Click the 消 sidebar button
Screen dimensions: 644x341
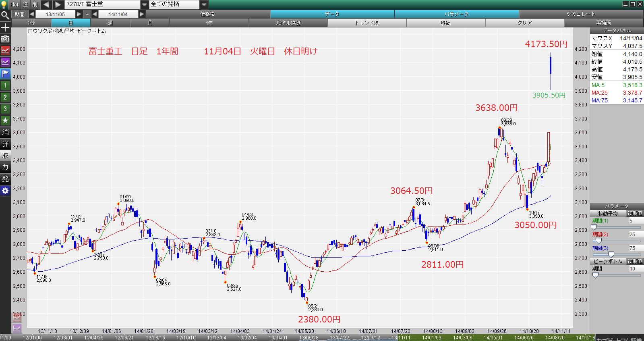pos(5,132)
